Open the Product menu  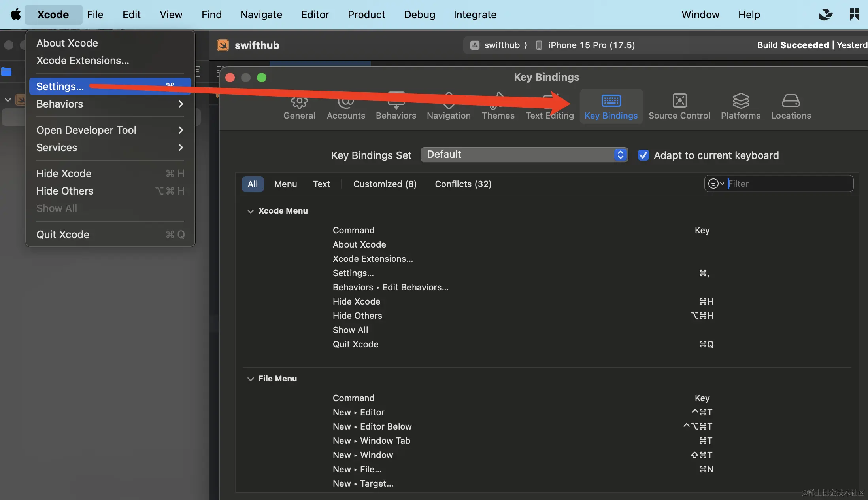pyautogui.click(x=366, y=15)
